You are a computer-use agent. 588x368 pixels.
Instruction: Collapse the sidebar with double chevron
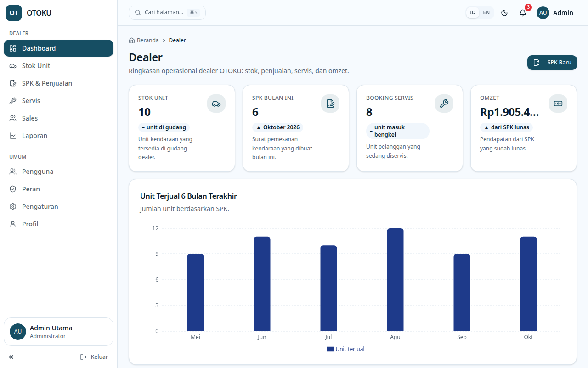tap(11, 357)
